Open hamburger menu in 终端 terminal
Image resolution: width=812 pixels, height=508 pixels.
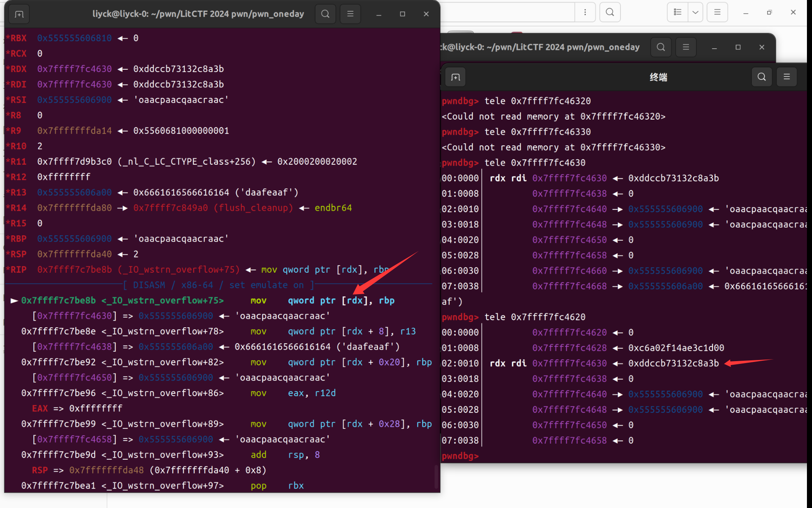tap(787, 77)
